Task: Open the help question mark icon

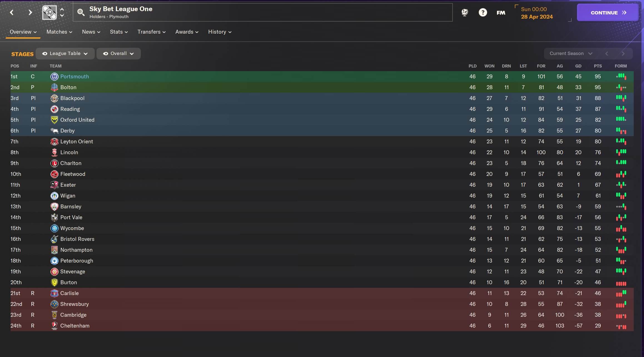Action: click(x=483, y=13)
